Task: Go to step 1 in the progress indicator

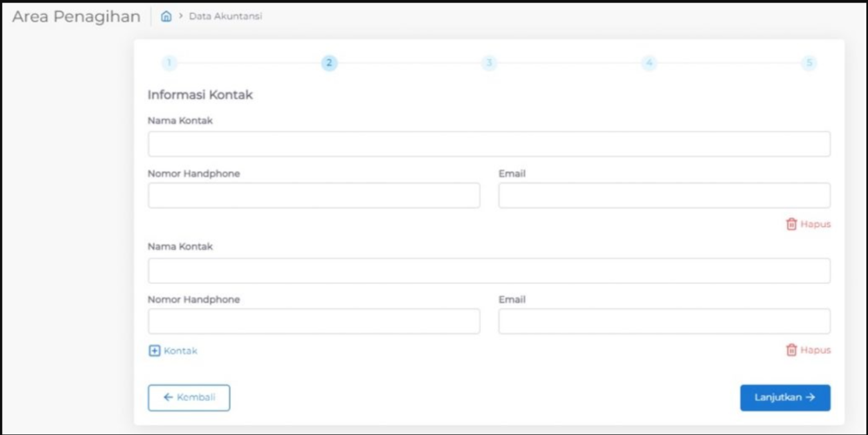Action: pyautogui.click(x=169, y=63)
